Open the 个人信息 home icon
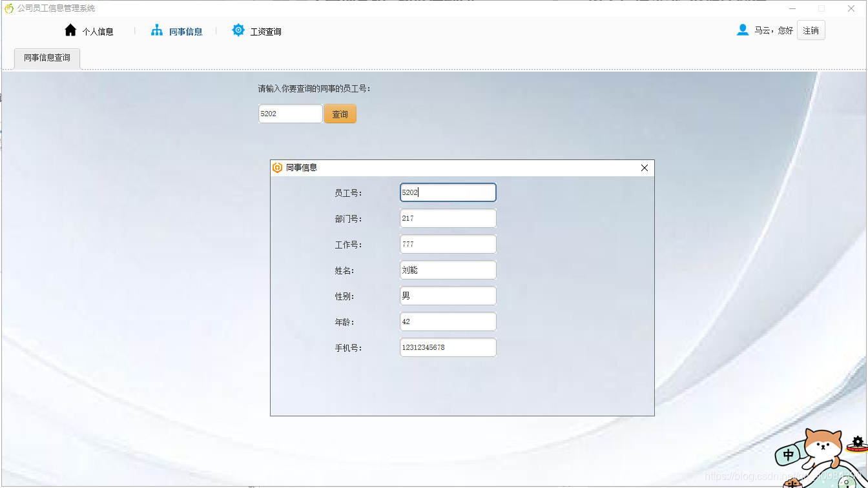 (x=70, y=30)
